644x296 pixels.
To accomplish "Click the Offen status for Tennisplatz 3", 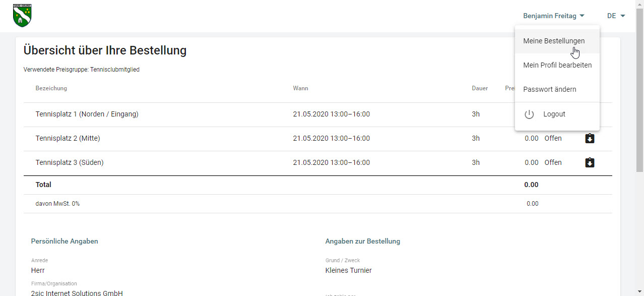I will (553, 162).
